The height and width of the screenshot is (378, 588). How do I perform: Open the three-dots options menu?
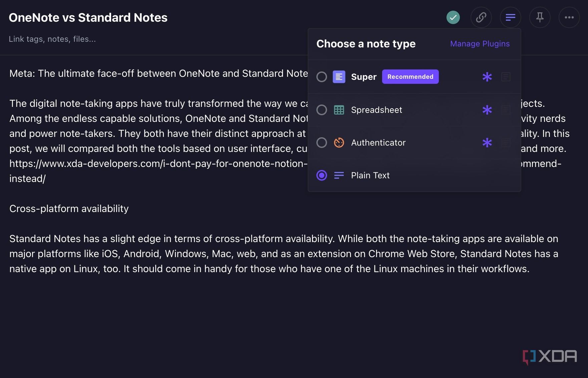569,17
